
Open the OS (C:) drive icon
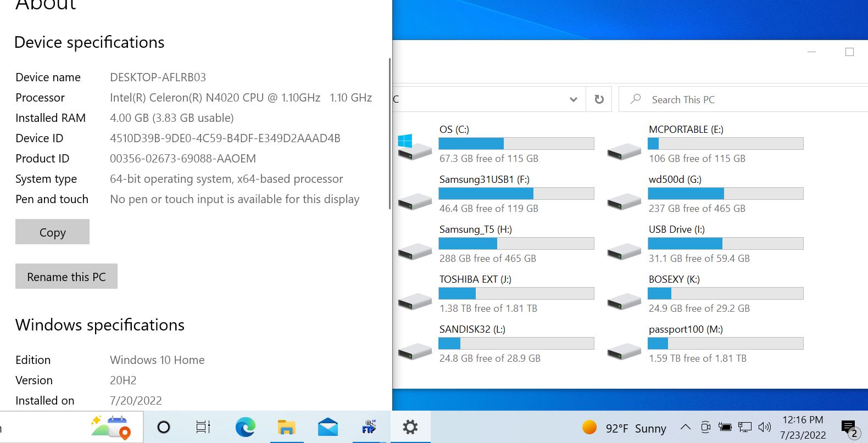[x=415, y=147]
